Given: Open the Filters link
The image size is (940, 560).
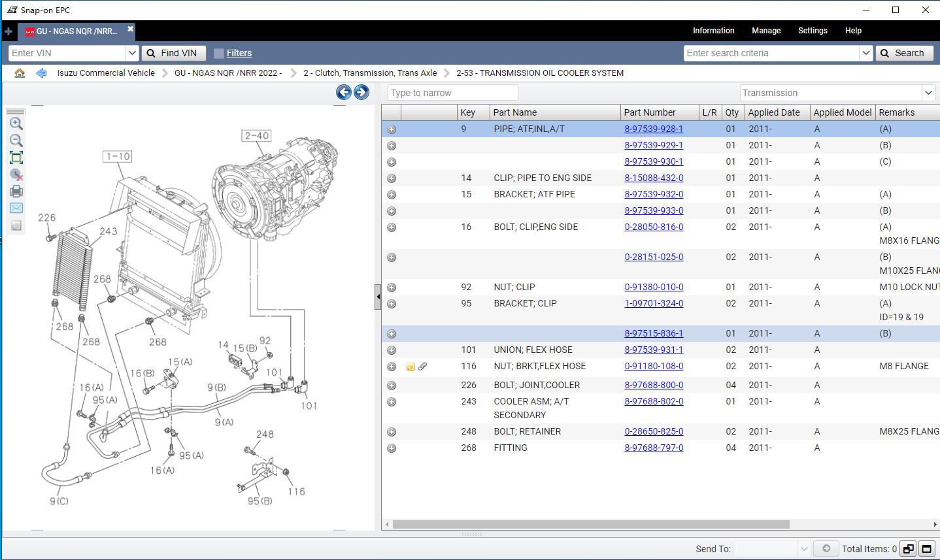Looking at the screenshot, I should [239, 53].
